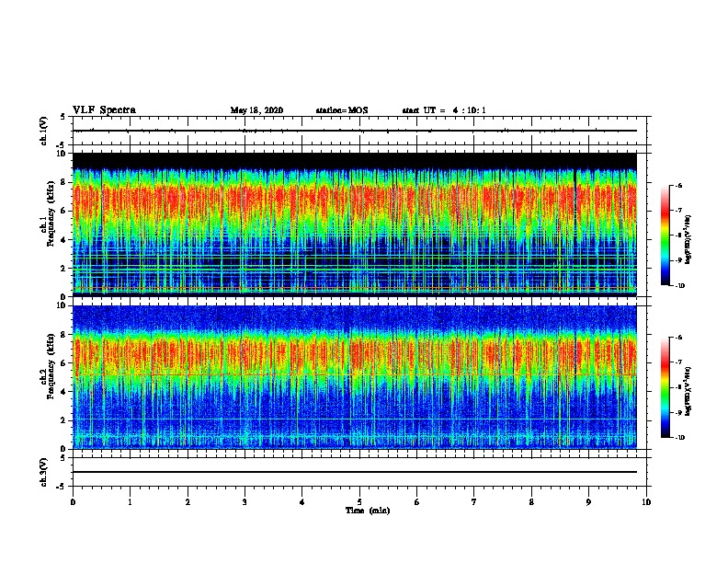Click the "2" frequency tick of ch.1 spectrogram
This screenshot has height=563, width=728.
[63, 269]
